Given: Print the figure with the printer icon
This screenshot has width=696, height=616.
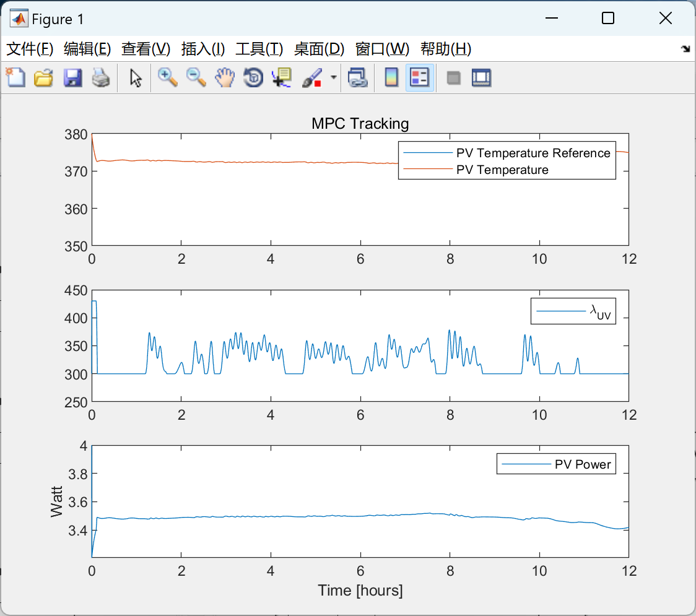Looking at the screenshot, I should (x=101, y=77).
